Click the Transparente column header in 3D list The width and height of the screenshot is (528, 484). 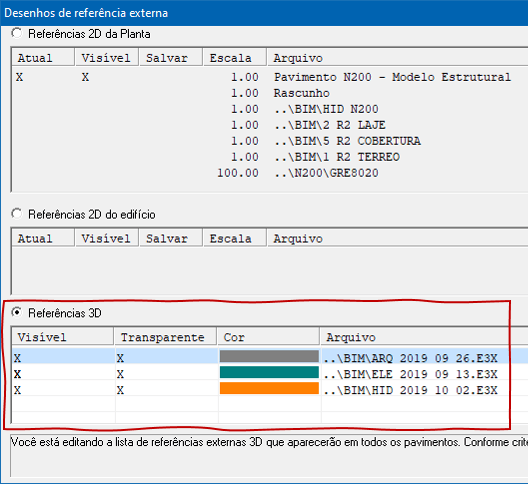pos(165,337)
